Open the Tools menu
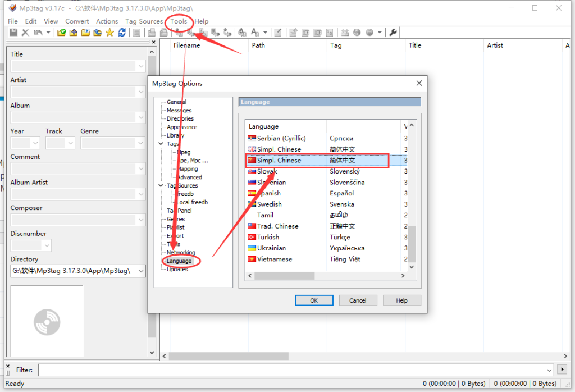 click(179, 21)
